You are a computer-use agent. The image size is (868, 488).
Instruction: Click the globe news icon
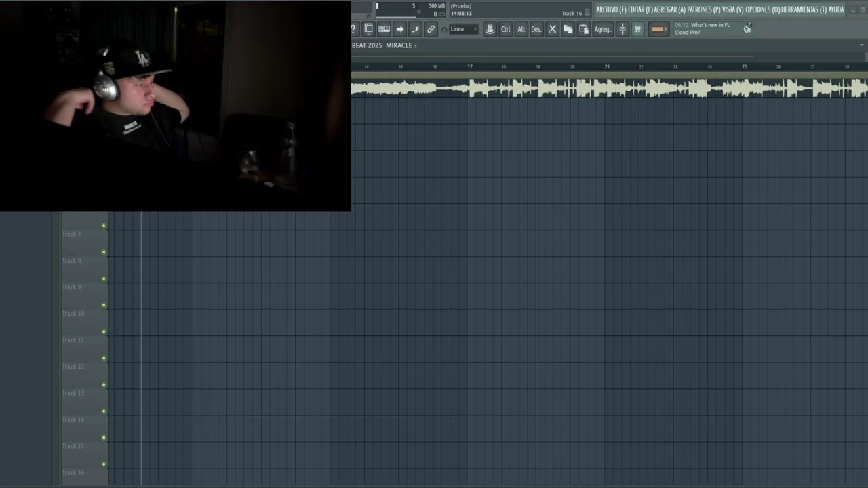747,28
